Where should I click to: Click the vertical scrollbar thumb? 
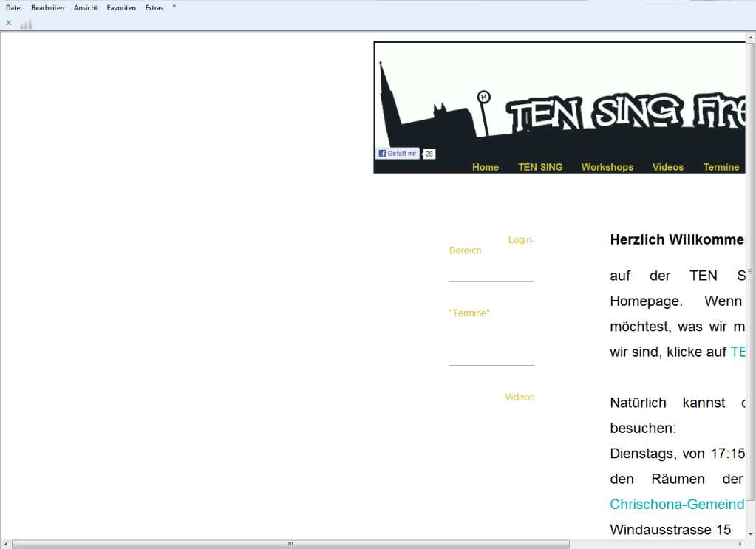point(750,273)
